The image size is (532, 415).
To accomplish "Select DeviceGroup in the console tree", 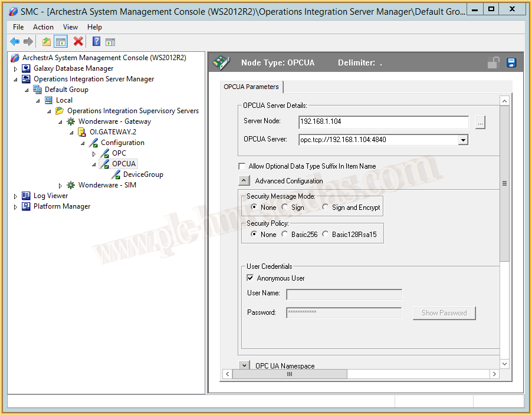I will (x=143, y=174).
